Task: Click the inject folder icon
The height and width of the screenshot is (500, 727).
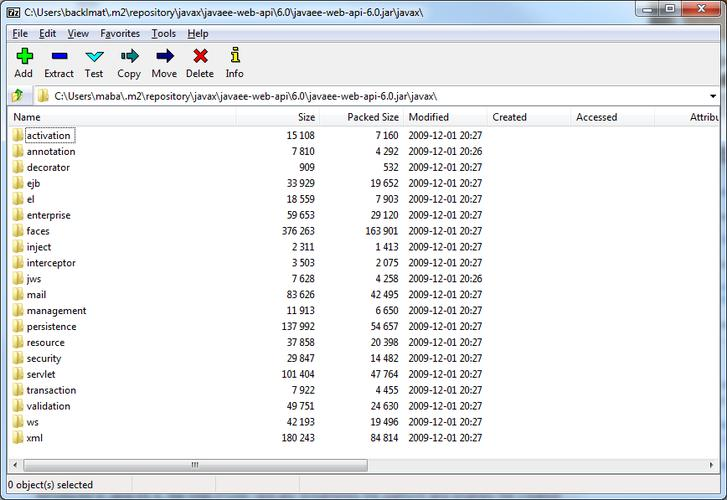Action: tap(18, 247)
